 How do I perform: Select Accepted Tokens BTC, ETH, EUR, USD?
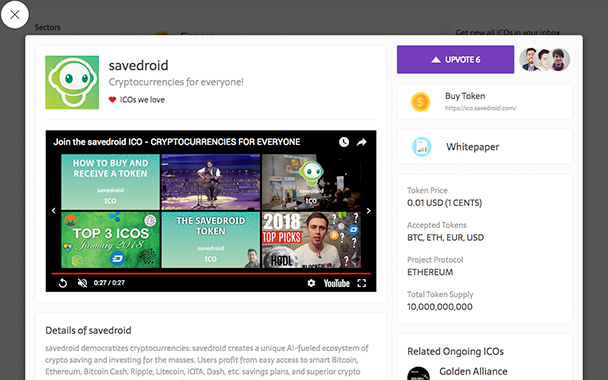point(446,237)
